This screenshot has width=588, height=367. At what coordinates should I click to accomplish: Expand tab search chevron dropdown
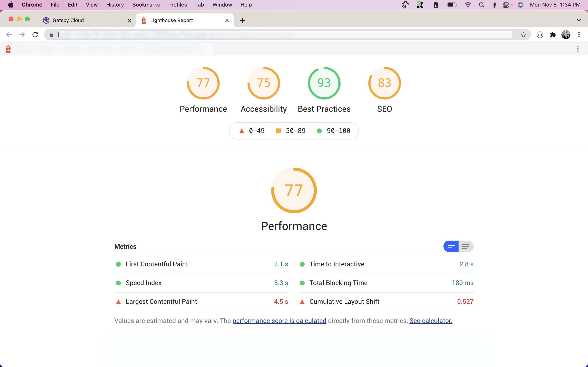click(x=579, y=20)
